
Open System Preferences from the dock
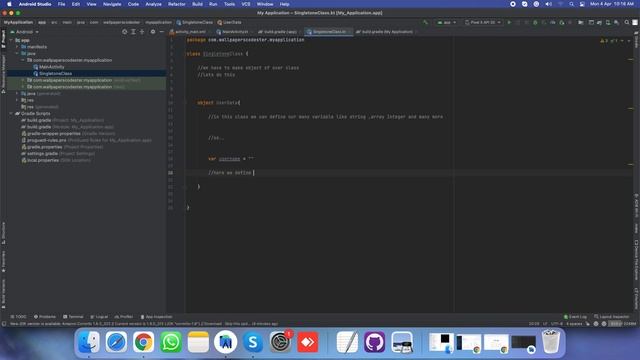280,342
